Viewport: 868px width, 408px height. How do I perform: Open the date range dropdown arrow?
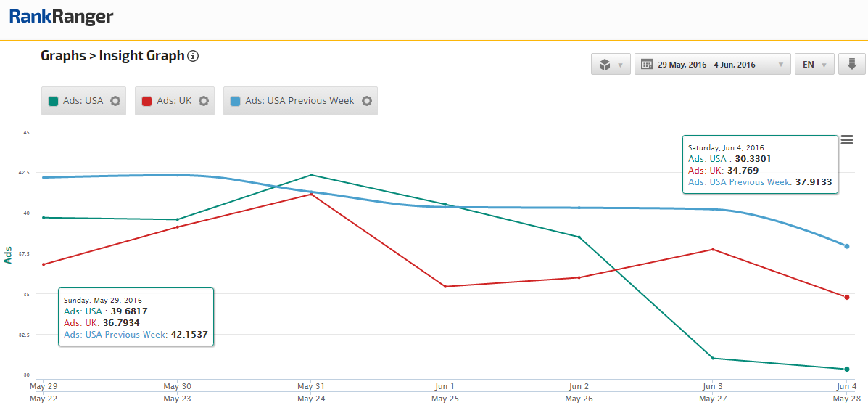pos(780,65)
